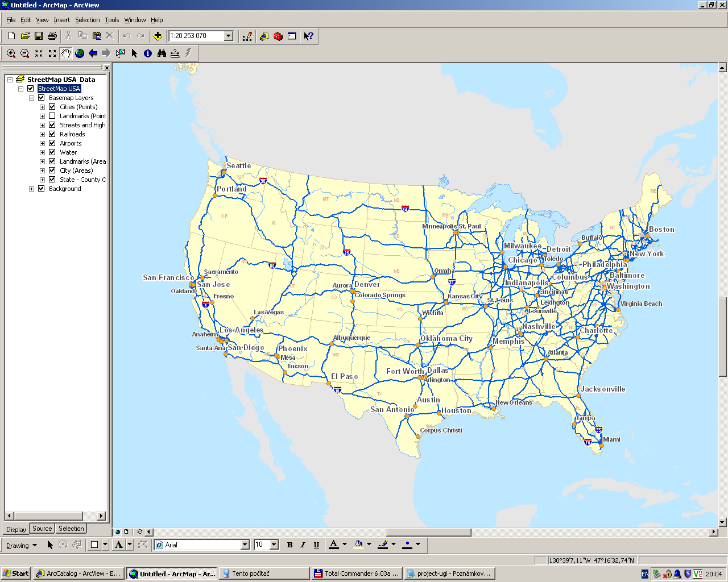The height and width of the screenshot is (582, 728).
Task: Create a new map document
Action: tap(11, 36)
